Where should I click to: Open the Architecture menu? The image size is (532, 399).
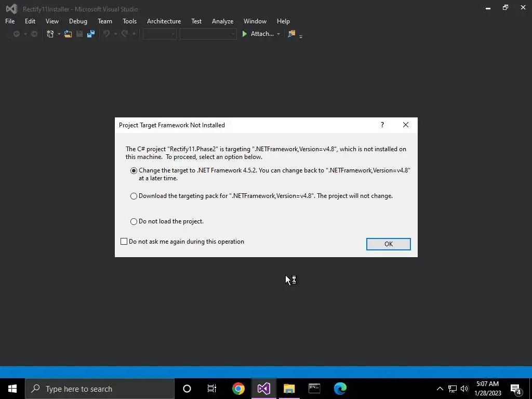pos(164,21)
